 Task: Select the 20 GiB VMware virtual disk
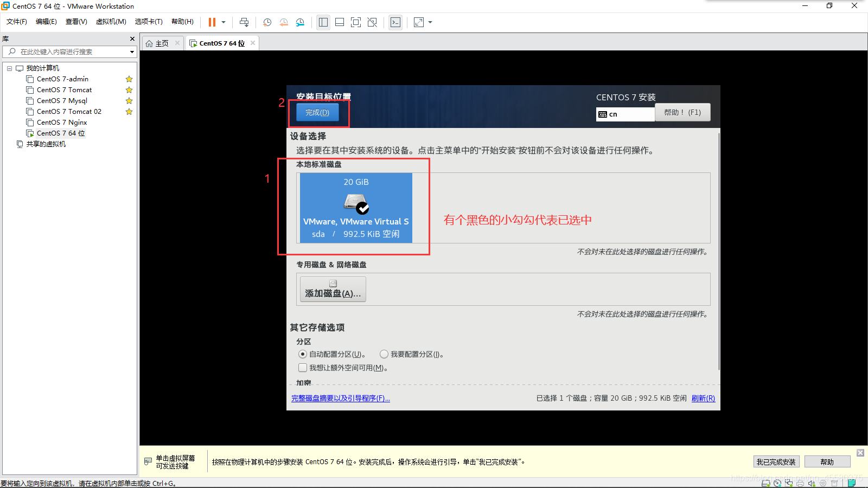coord(356,208)
